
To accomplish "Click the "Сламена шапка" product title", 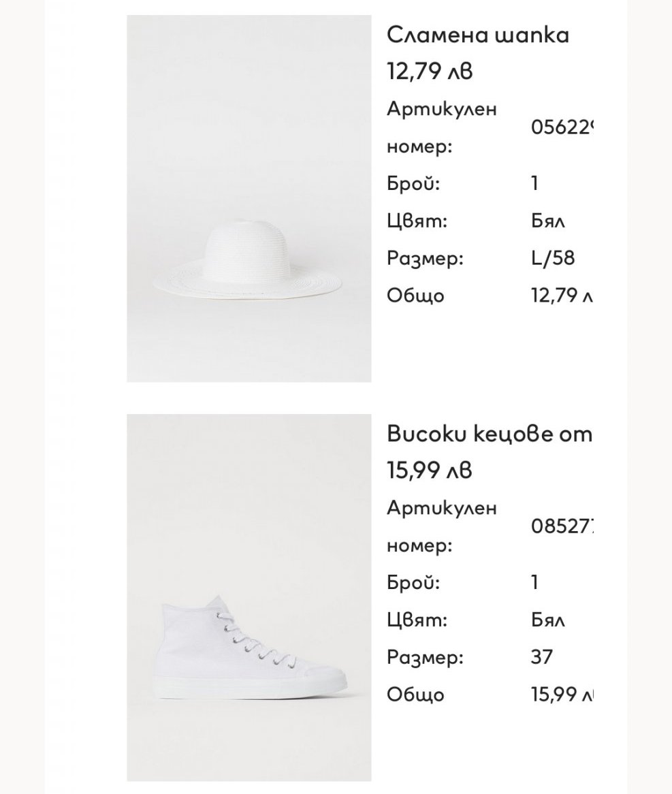I will [477, 35].
